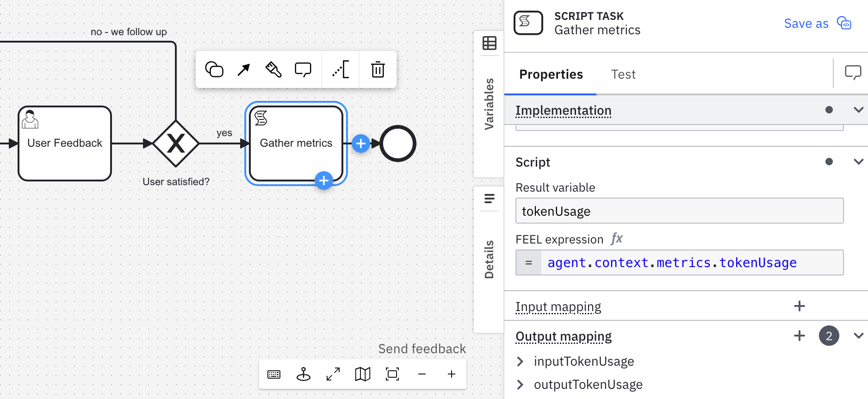
Task: Click the Result variable input field
Action: pos(679,211)
